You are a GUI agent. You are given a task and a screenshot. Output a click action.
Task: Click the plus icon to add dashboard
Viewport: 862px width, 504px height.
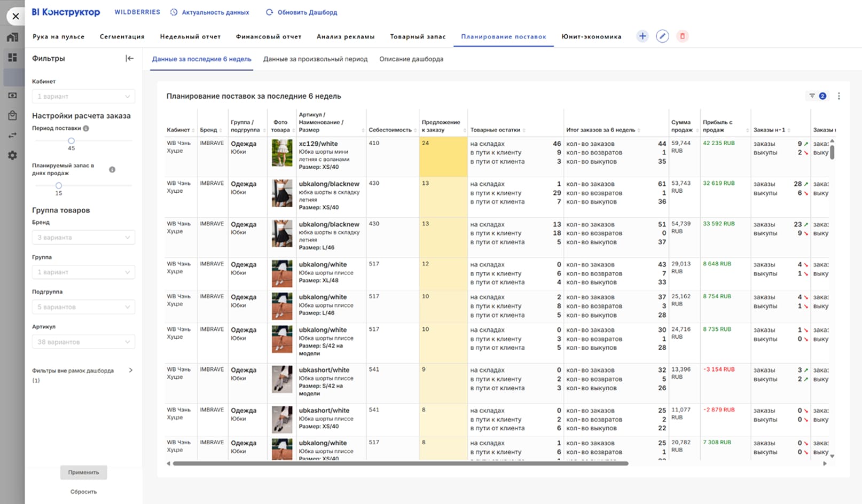point(642,36)
